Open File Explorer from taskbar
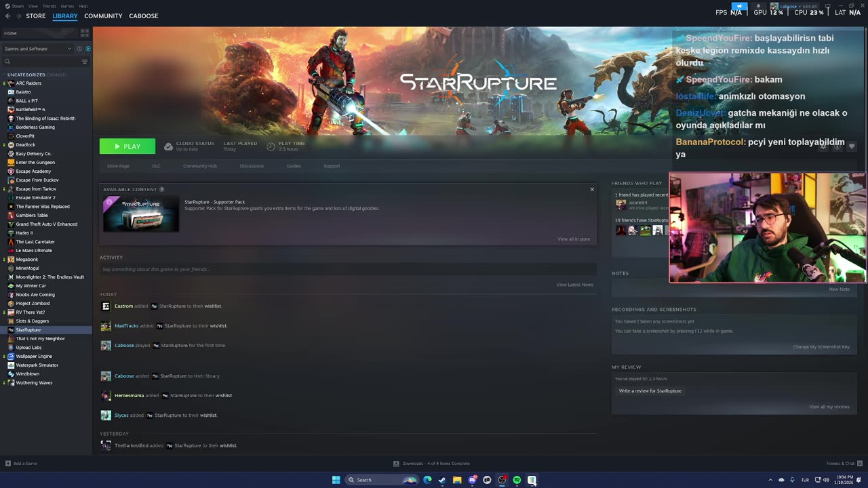 (x=457, y=480)
